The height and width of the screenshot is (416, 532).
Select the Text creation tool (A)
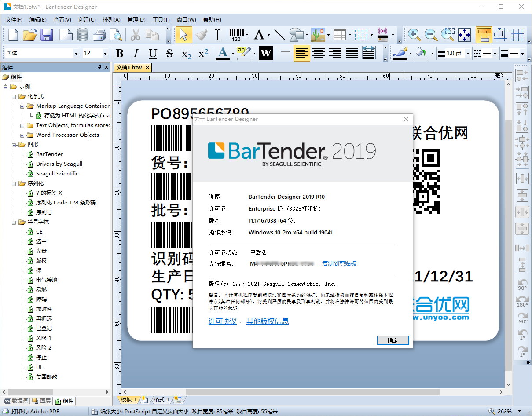click(x=259, y=35)
